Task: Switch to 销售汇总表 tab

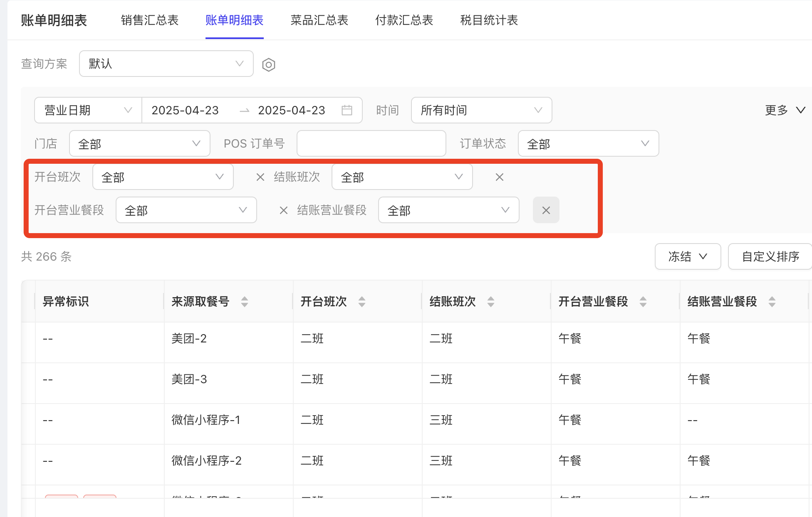Action: click(x=150, y=20)
